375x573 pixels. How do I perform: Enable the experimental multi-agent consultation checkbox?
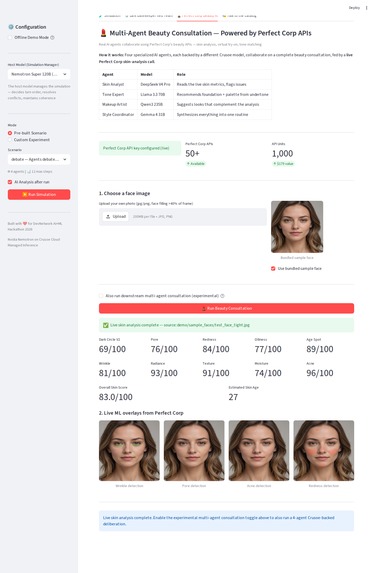(x=101, y=296)
